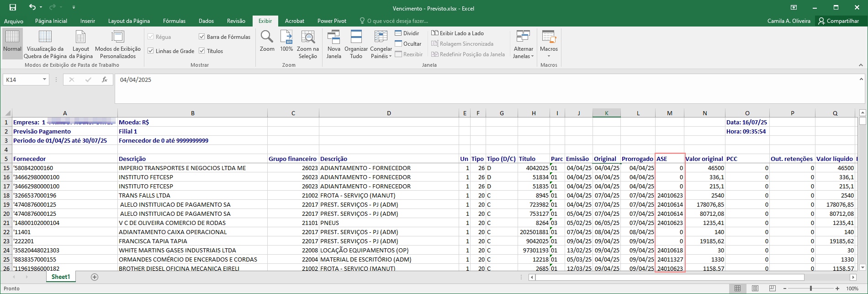The width and height of the screenshot is (868, 294).
Task: Click the zoom slider handle in status bar
Action: click(811, 289)
